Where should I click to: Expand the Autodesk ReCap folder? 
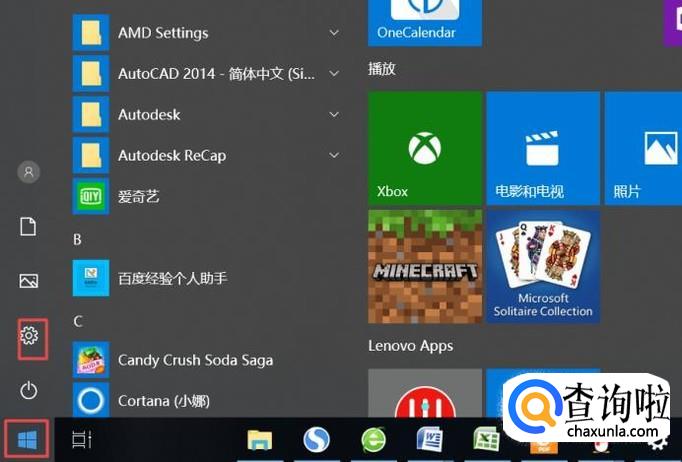click(333, 155)
